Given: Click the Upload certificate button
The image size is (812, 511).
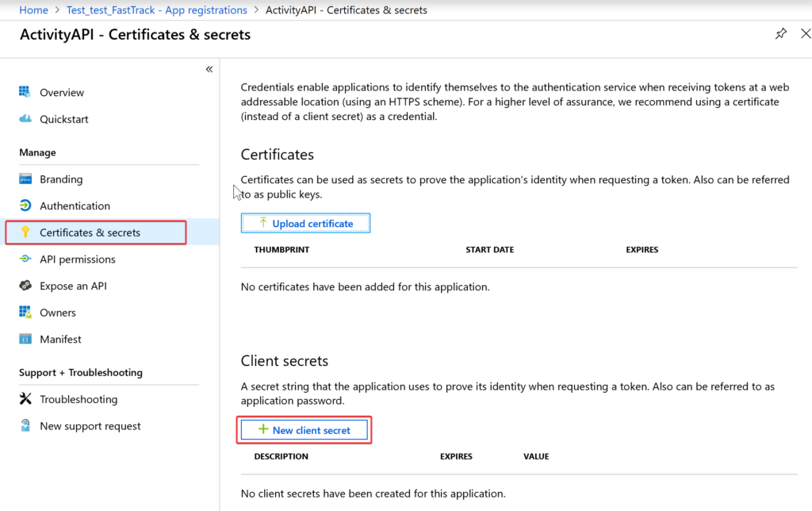Looking at the screenshot, I should [305, 223].
